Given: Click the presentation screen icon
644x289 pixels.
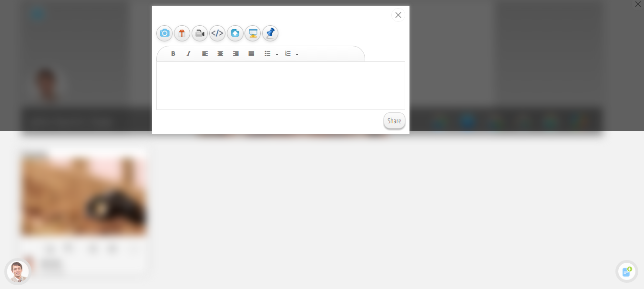Looking at the screenshot, I should tap(253, 33).
